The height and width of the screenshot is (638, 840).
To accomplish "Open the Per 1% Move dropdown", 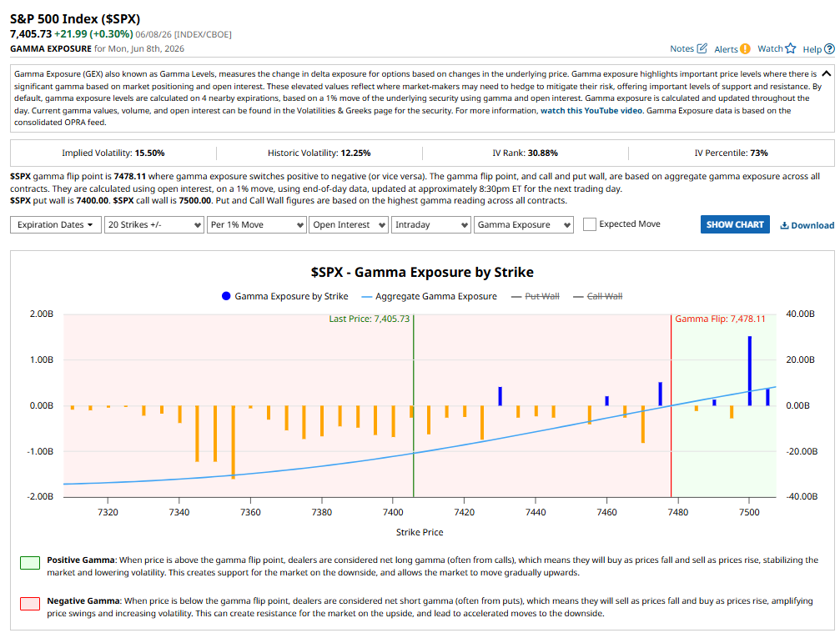I will (257, 224).
